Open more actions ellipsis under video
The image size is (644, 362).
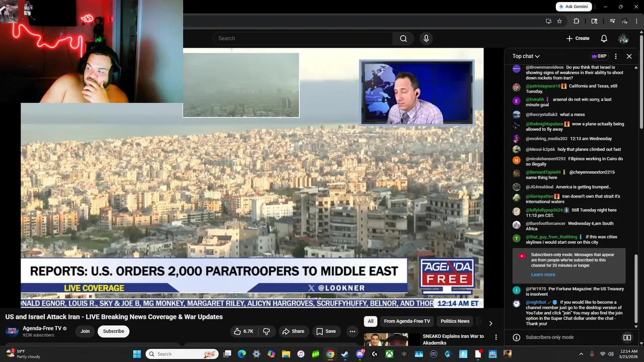(352, 331)
